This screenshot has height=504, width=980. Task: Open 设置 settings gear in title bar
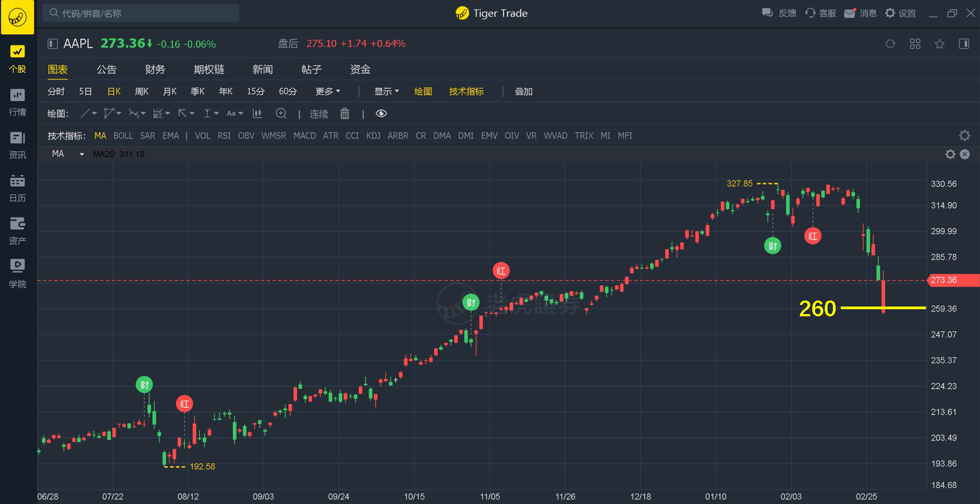click(x=890, y=13)
